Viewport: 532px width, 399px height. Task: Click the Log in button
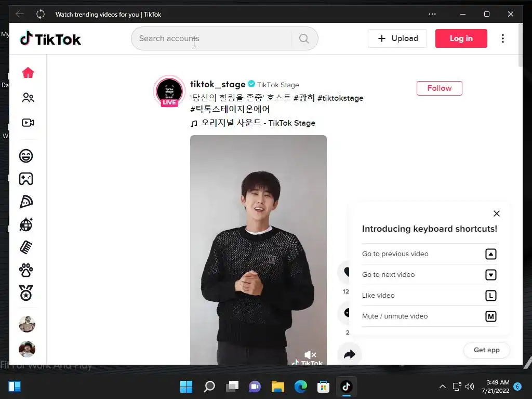click(461, 38)
